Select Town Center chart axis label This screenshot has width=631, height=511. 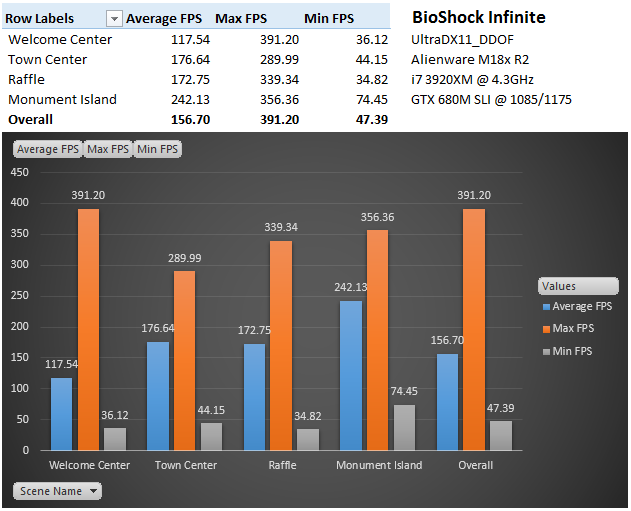(x=186, y=465)
